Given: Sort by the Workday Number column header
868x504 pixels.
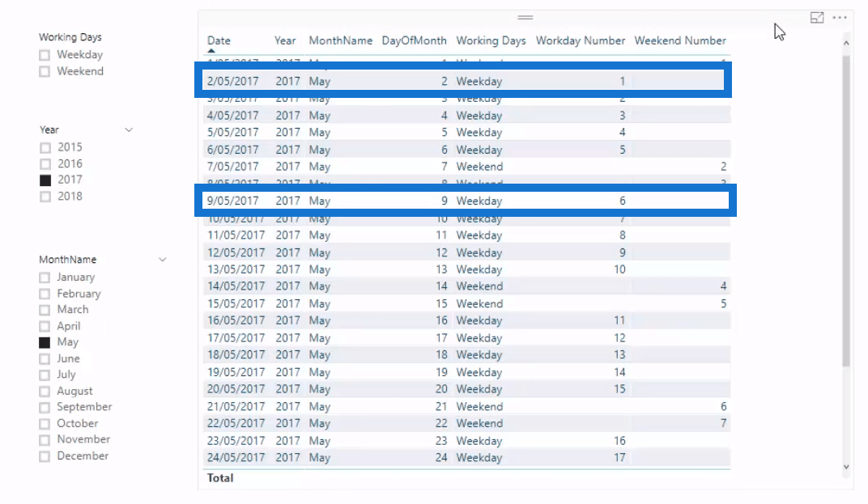Looking at the screenshot, I should pyautogui.click(x=580, y=41).
